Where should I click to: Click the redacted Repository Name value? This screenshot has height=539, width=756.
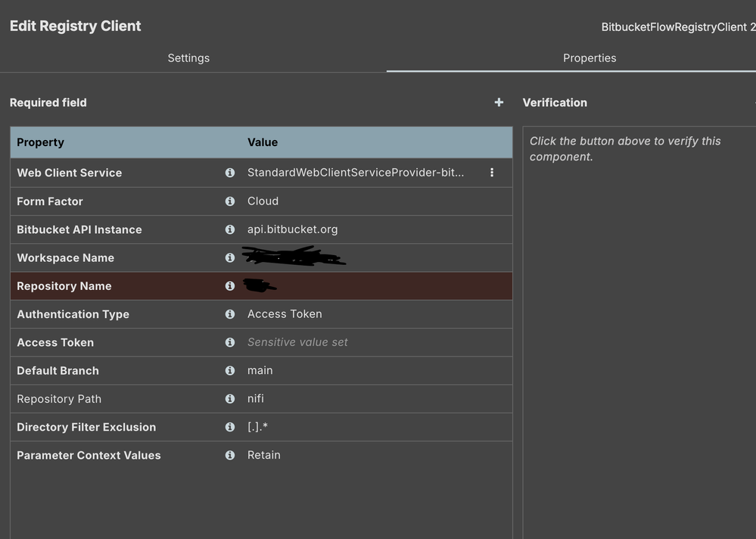tap(260, 285)
